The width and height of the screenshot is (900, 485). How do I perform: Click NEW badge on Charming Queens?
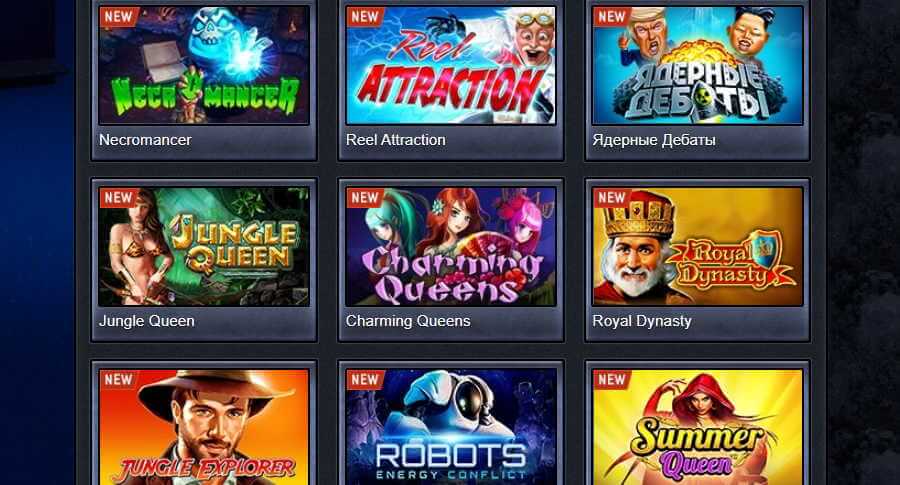pos(364,197)
